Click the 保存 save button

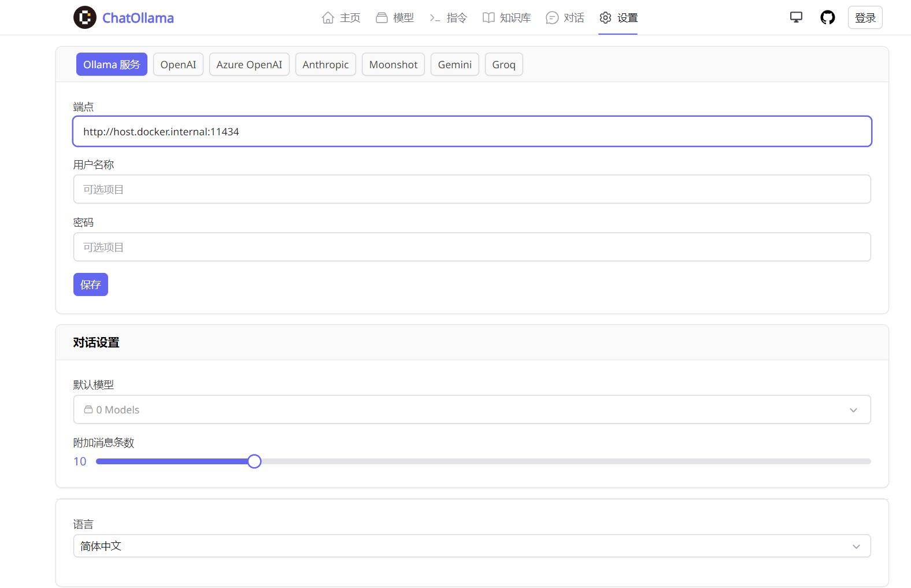click(x=91, y=284)
